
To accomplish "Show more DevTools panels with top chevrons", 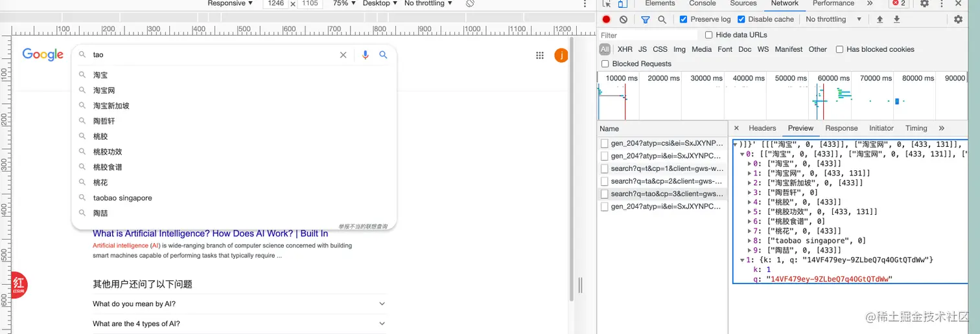I will tap(870, 3).
